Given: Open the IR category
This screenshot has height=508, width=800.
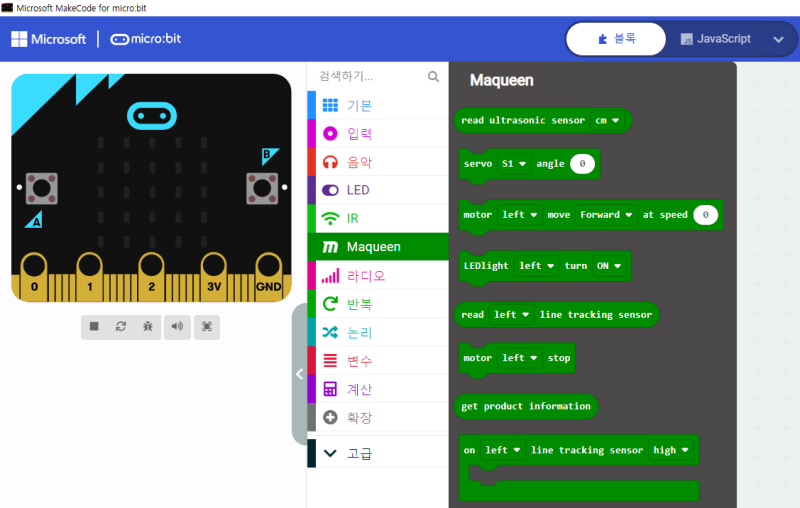Looking at the screenshot, I should [378, 218].
